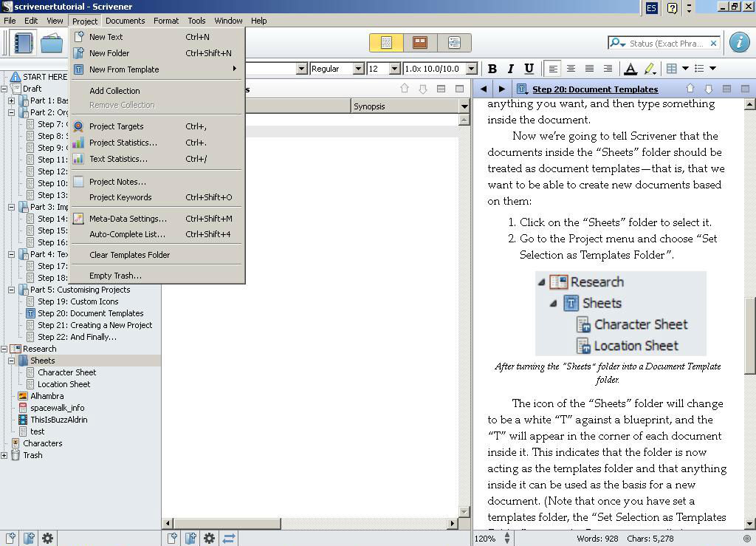Open Project Statistics from menu
756x546 pixels.
point(157,143)
